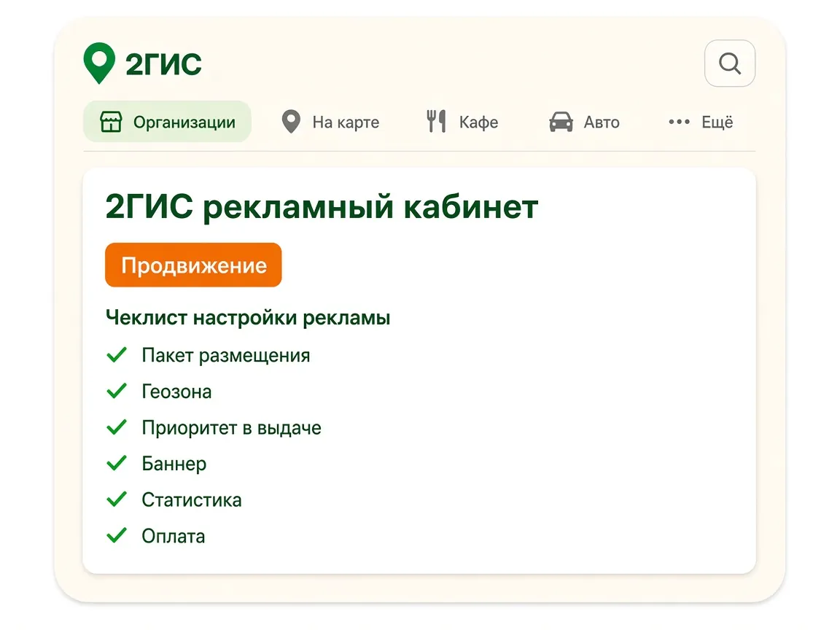Click the orange Продвижение button
The width and height of the screenshot is (840, 630).
193,265
